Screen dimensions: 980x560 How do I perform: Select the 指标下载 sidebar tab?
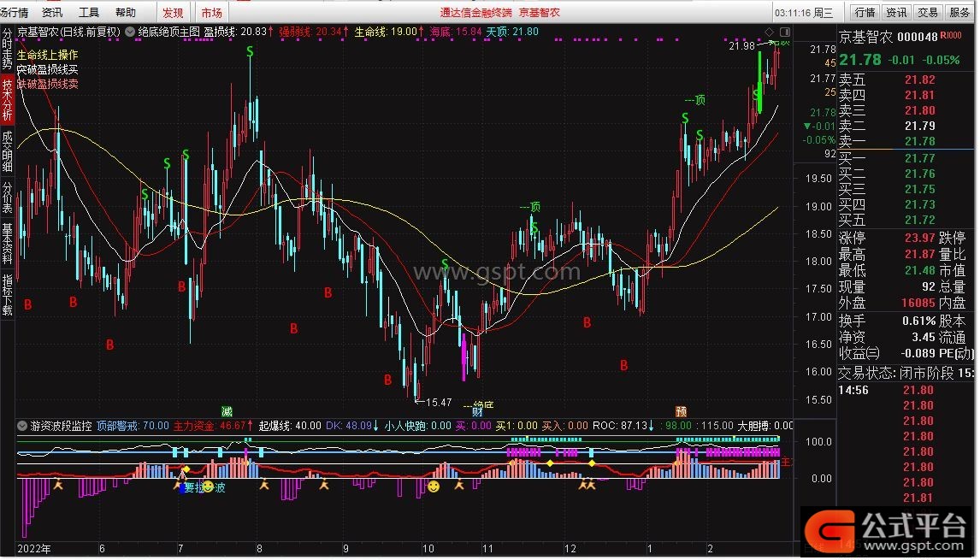click(x=7, y=294)
